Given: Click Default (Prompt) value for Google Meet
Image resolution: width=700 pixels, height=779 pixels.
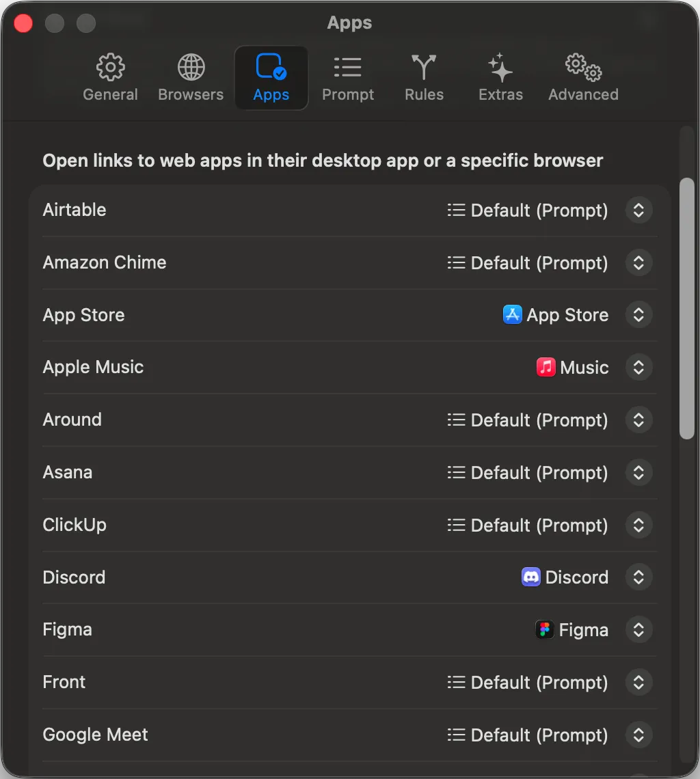Looking at the screenshot, I should pyautogui.click(x=539, y=736).
